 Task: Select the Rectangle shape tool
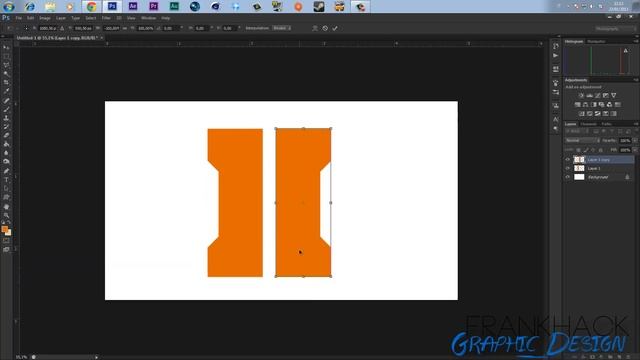coord(6,198)
